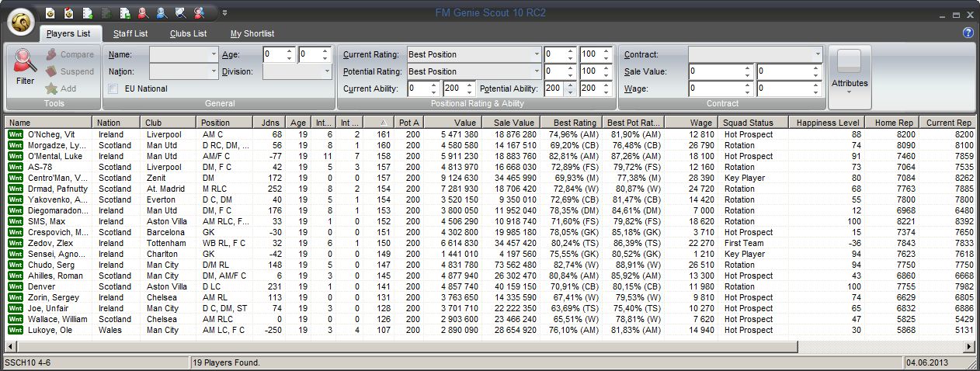Expand the quick access toolbar customize arrow

(x=224, y=12)
